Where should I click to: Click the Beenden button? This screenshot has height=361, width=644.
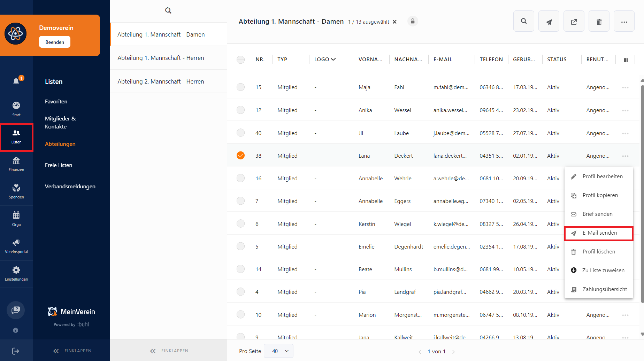click(x=55, y=42)
